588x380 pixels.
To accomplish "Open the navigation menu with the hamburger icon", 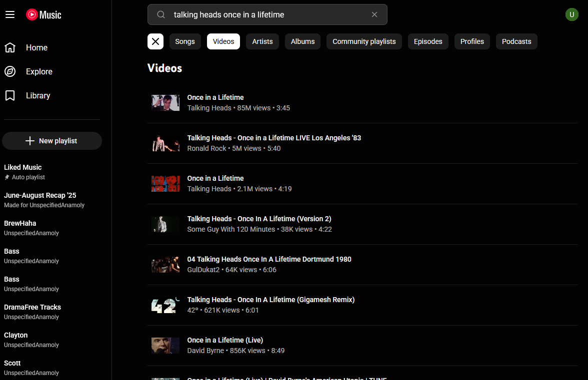I will 10,14.
